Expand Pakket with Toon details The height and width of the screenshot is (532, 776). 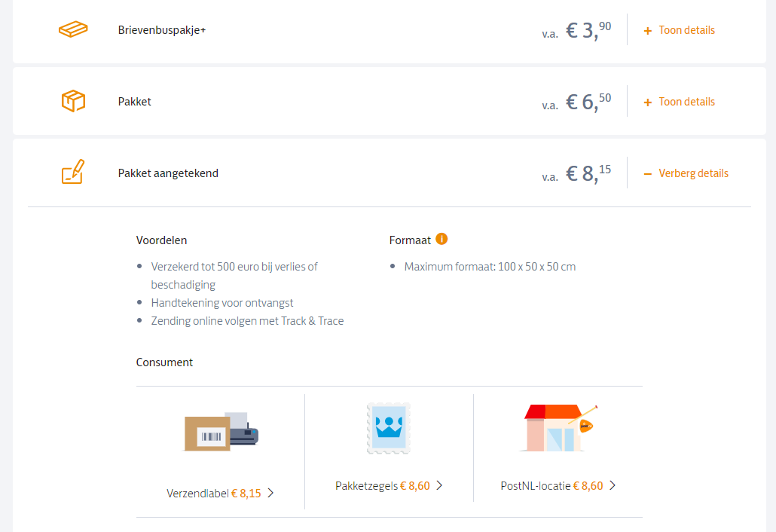[x=679, y=102]
